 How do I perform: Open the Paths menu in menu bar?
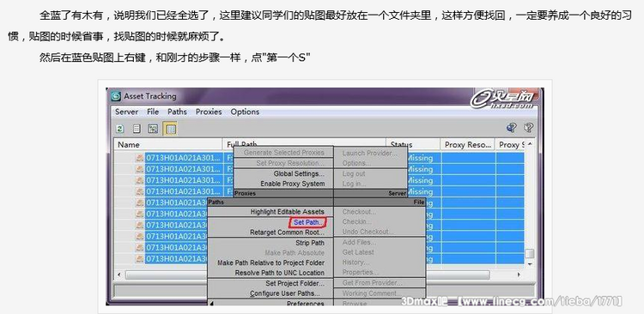click(x=177, y=112)
